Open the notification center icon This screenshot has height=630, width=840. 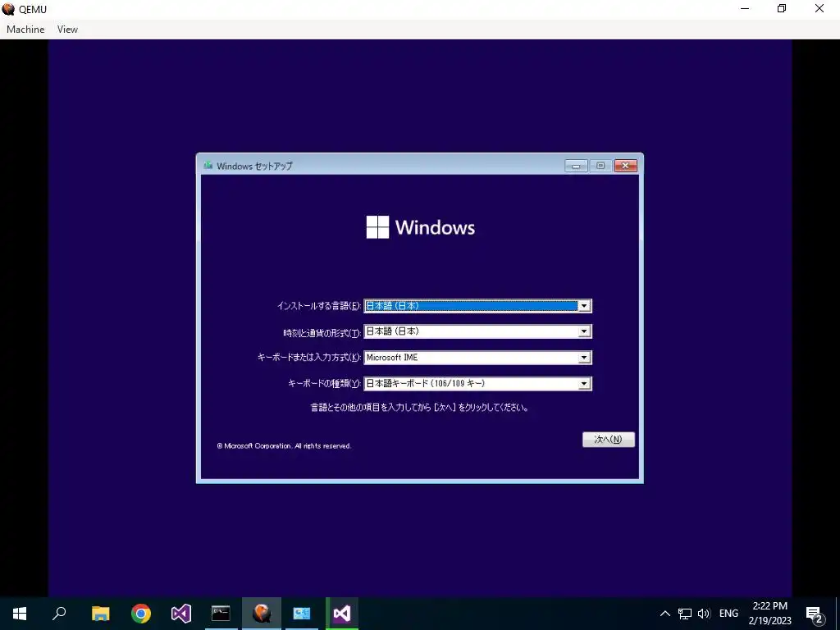[x=815, y=614]
